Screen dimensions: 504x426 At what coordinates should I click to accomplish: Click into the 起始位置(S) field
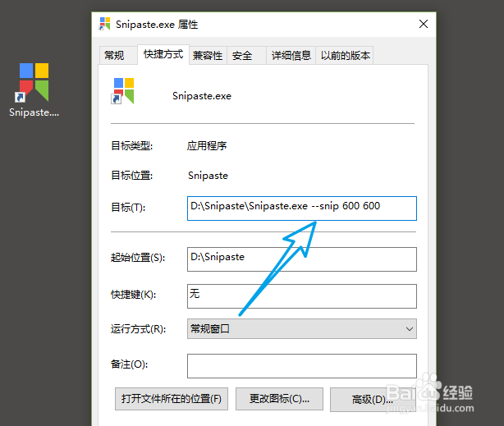point(302,259)
